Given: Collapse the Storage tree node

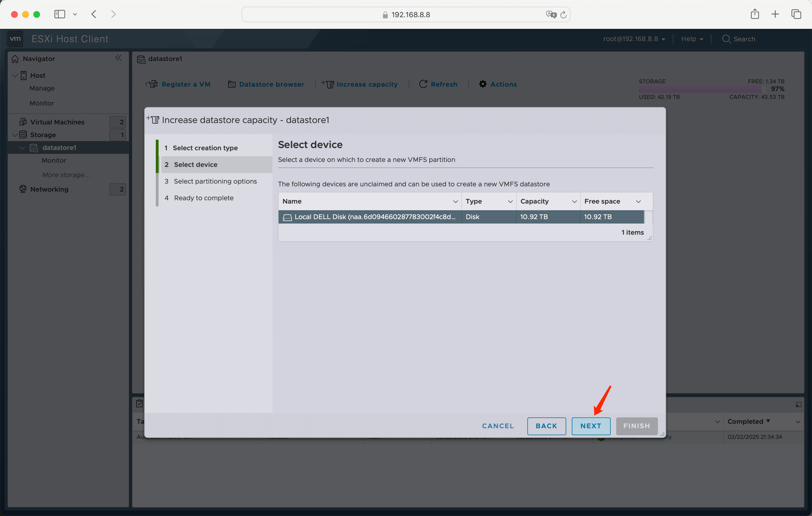Looking at the screenshot, I should (x=15, y=135).
